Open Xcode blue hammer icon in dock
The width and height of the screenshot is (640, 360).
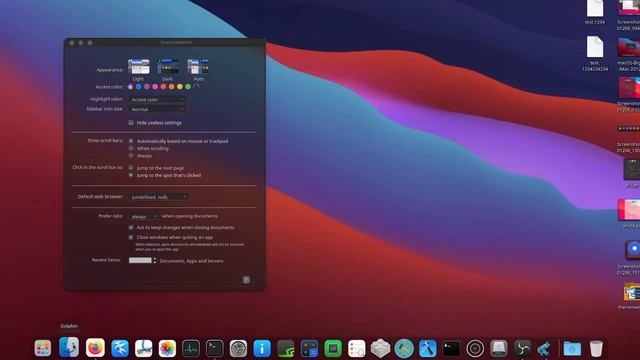tap(428, 348)
